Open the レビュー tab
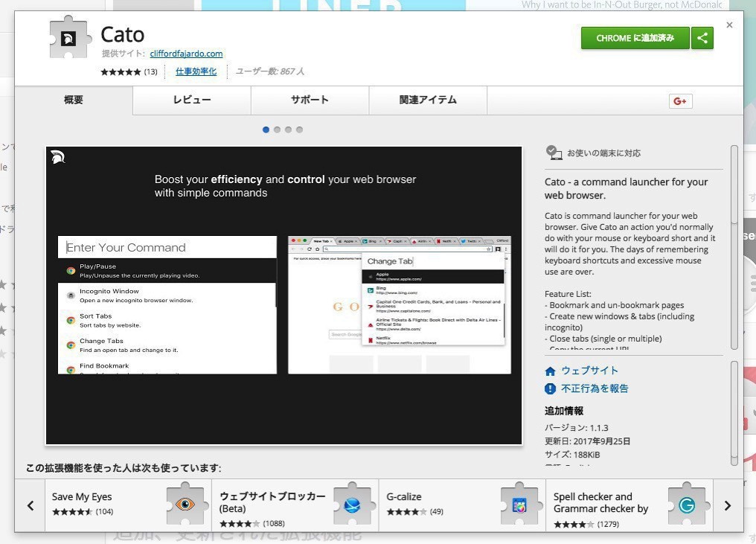 point(192,100)
